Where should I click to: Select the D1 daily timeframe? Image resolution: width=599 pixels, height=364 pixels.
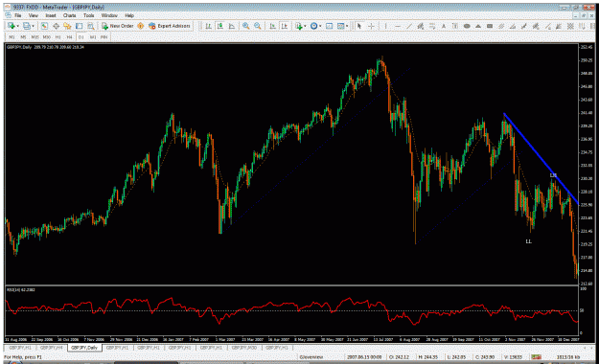click(81, 37)
